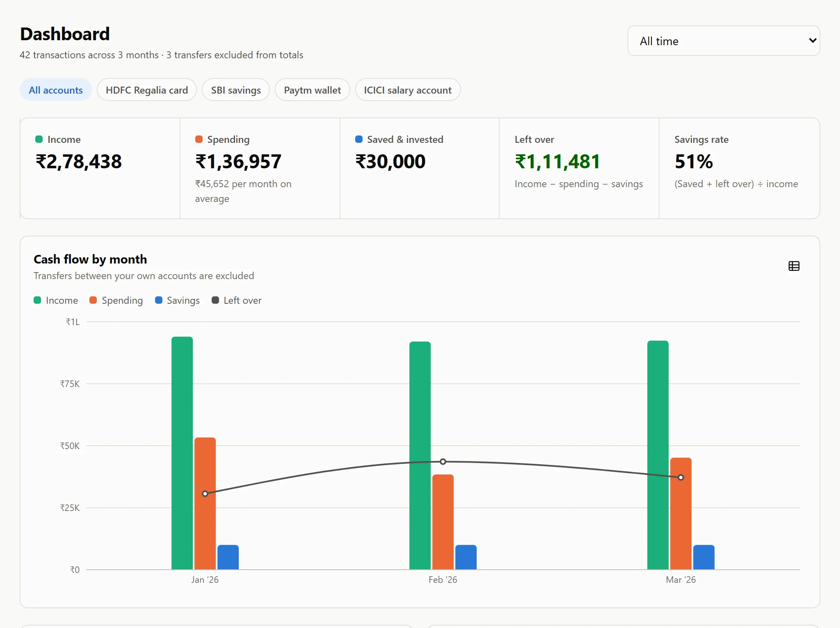Click the Saved & invested ₹30,000 value
The image size is (840, 628).
pos(390,161)
